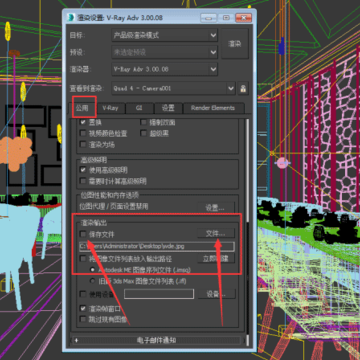Click the lock icon beside the Quad 4 - Camera001 dropdown

[243, 89]
